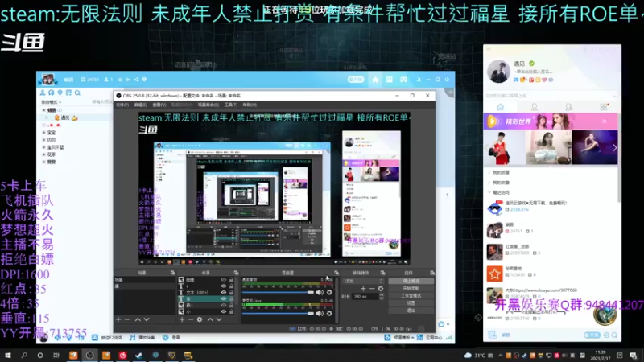Image resolution: width=644 pixels, height=362 pixels.
Task: Collapse the 锅居 channel group
Action: coord(44,110)
